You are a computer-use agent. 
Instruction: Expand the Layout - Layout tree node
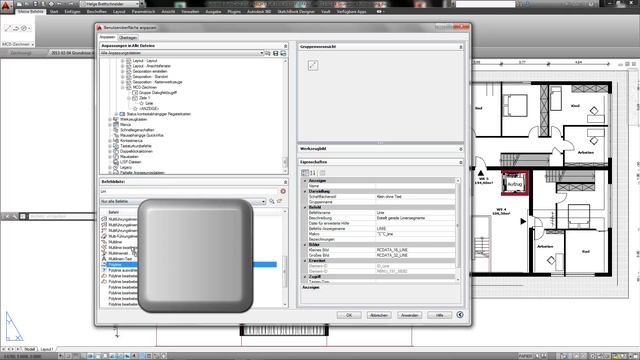coord(122,60)
